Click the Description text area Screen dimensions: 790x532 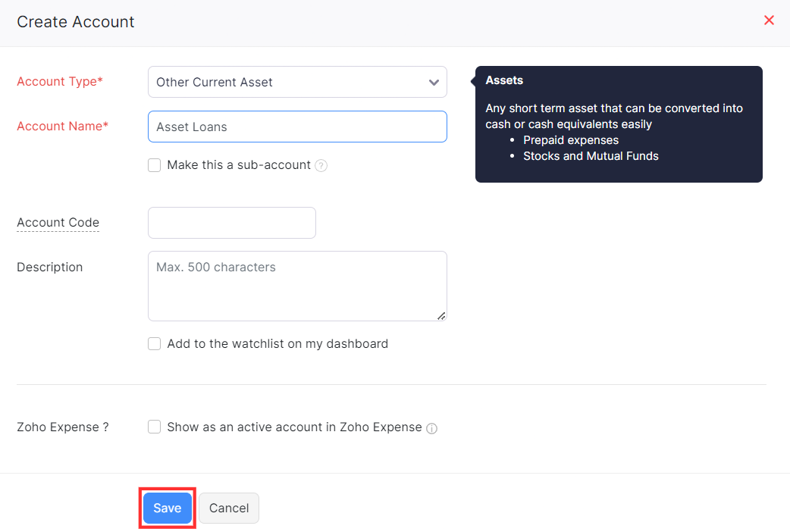coord(297,286)
